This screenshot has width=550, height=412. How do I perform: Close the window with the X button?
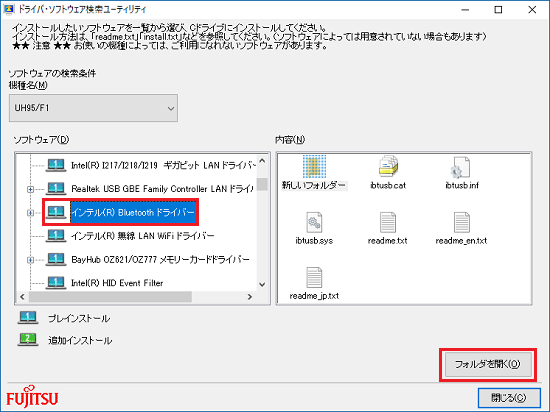point(532,10)
